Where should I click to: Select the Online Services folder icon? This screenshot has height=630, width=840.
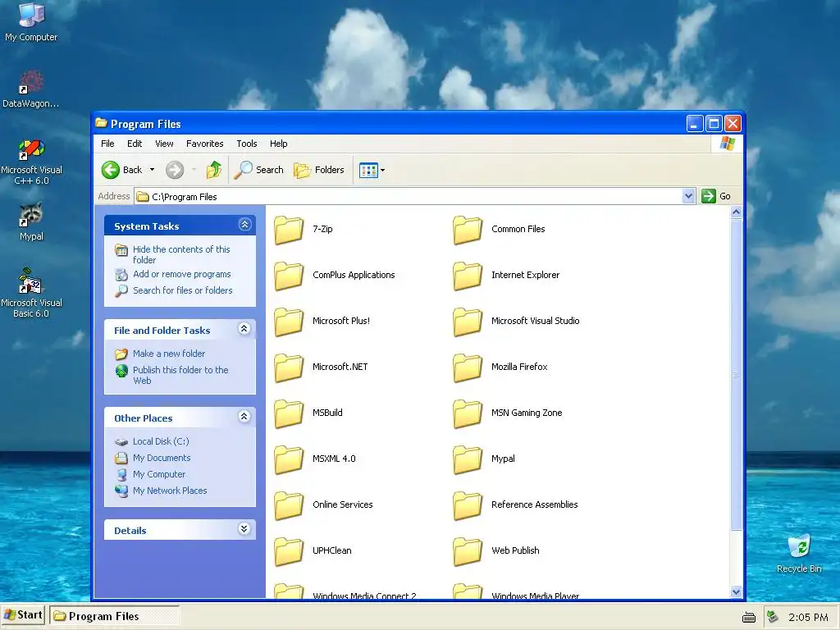(x=289, y=506)
